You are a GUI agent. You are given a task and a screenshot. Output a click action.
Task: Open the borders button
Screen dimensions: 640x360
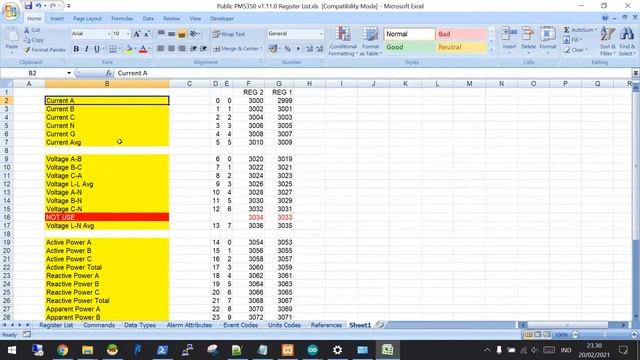click(113, 49)
